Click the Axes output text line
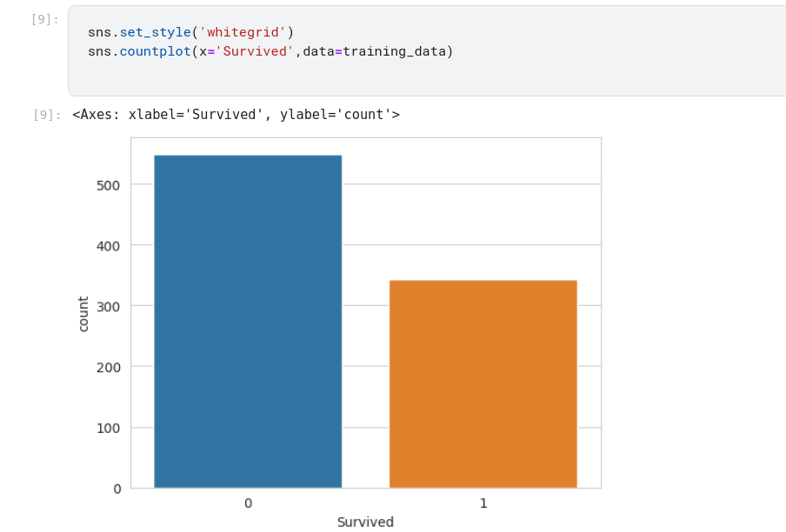Viewport: 786px width, 532px height. coord(236,115)
